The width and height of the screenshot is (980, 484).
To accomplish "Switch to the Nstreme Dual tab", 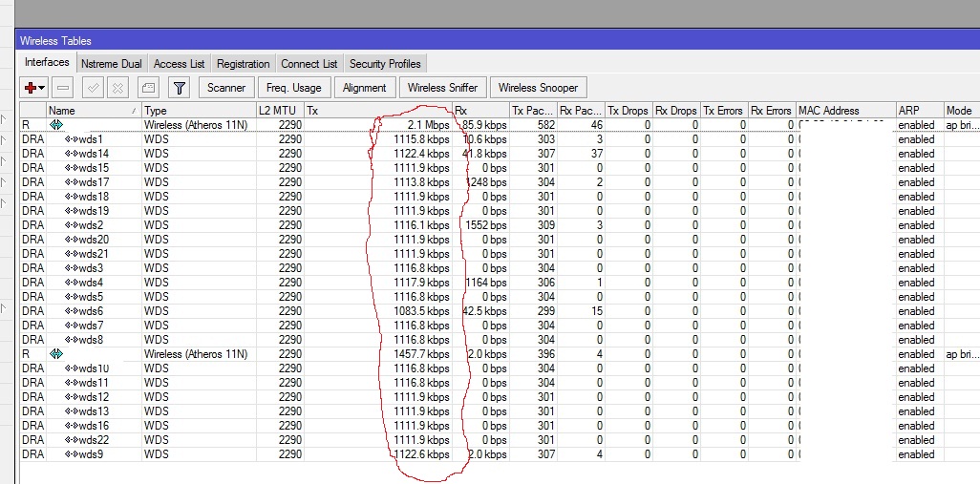I will (111, 64).
